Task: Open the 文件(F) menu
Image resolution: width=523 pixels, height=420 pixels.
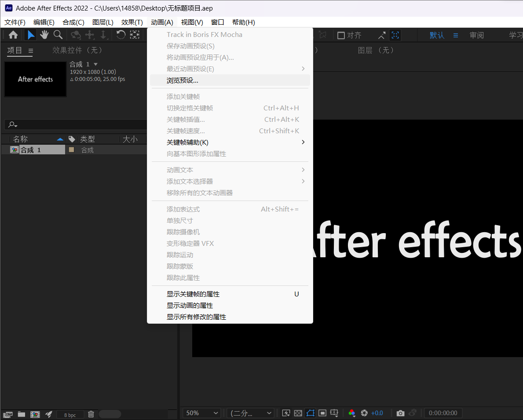Action: [x=15, y=22]
